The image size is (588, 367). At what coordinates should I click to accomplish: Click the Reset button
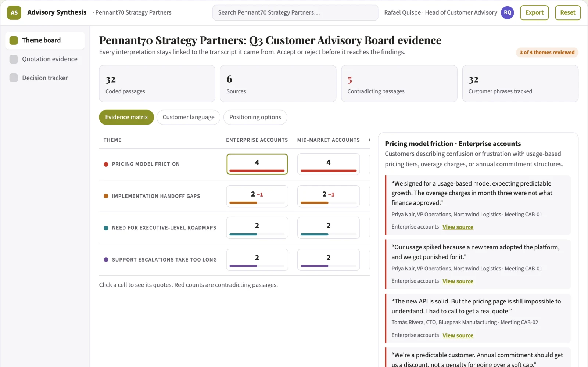pos(568,12)
